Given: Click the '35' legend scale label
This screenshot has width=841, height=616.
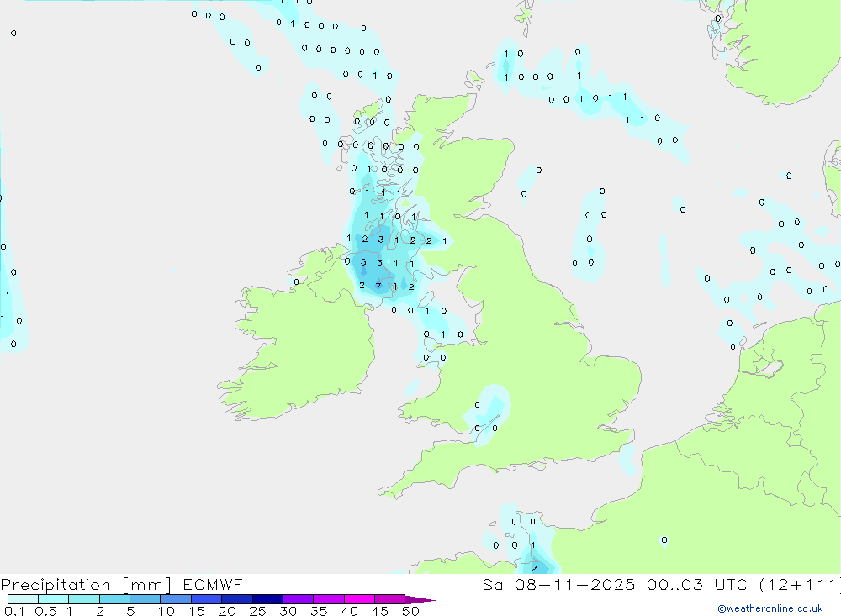Looking at the screenshot, I should [319, 611].
